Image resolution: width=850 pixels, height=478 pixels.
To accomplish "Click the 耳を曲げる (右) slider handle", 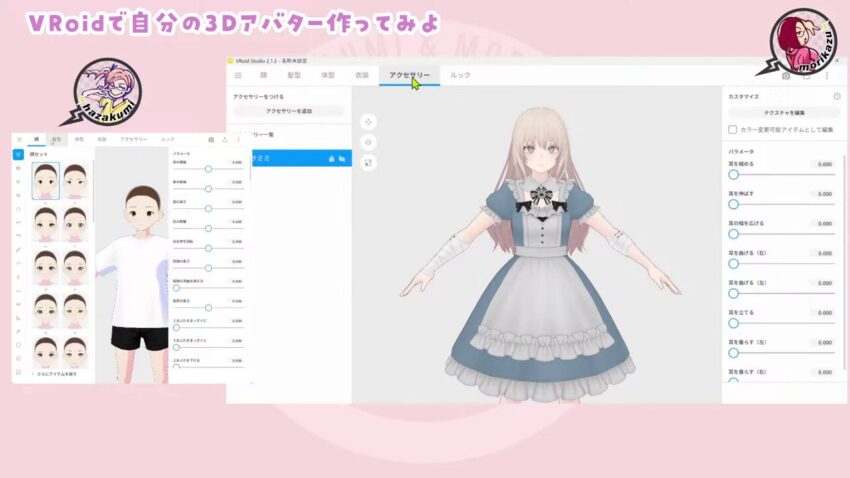I will 733,264.
